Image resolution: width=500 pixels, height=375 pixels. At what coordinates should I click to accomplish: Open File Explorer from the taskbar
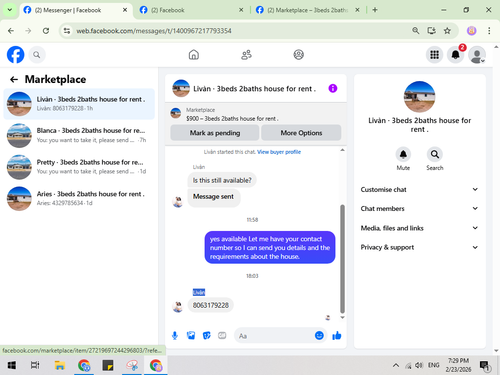[x=60, y=365]
